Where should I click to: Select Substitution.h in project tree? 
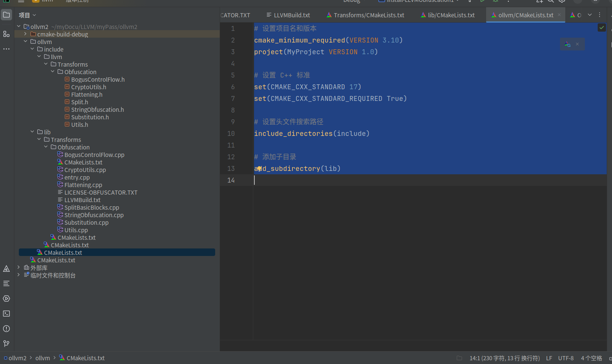[87, 117]
